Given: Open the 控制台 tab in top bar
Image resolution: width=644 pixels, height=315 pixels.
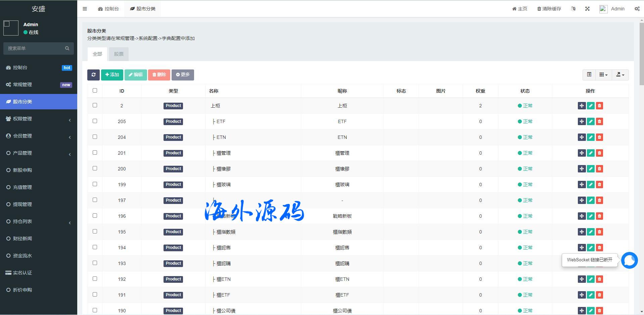Looking at the screenshot, I should [x=108, y=9].
